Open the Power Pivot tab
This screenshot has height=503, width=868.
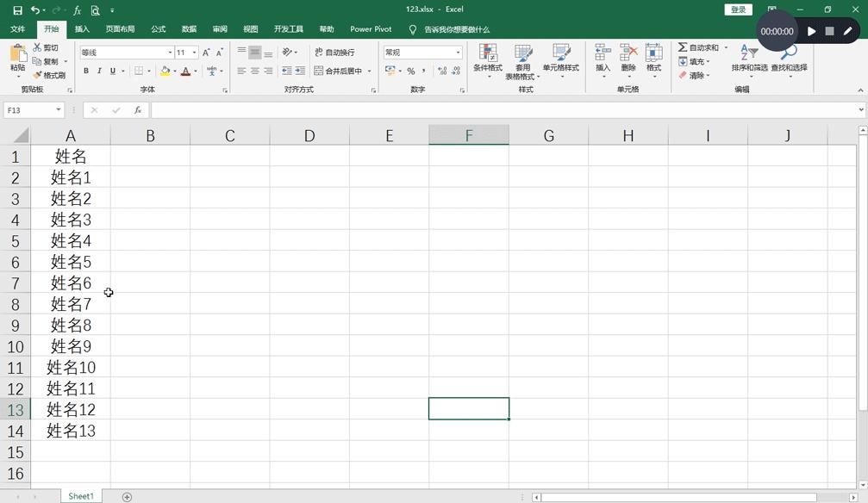pos(371,29)
